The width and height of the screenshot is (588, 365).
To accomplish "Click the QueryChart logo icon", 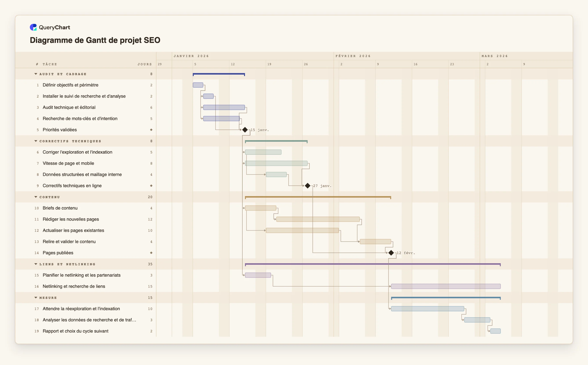I will coord(33,27).
